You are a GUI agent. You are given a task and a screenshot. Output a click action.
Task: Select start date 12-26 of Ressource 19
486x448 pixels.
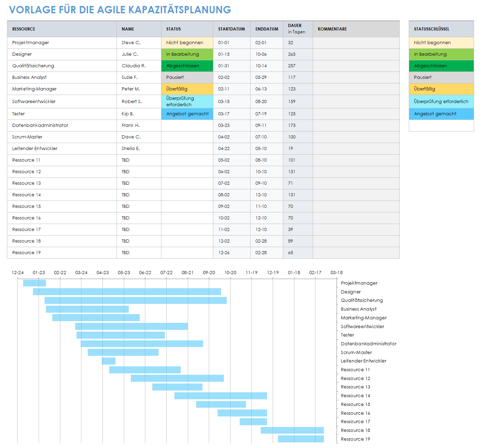click(x=232, y=253)
